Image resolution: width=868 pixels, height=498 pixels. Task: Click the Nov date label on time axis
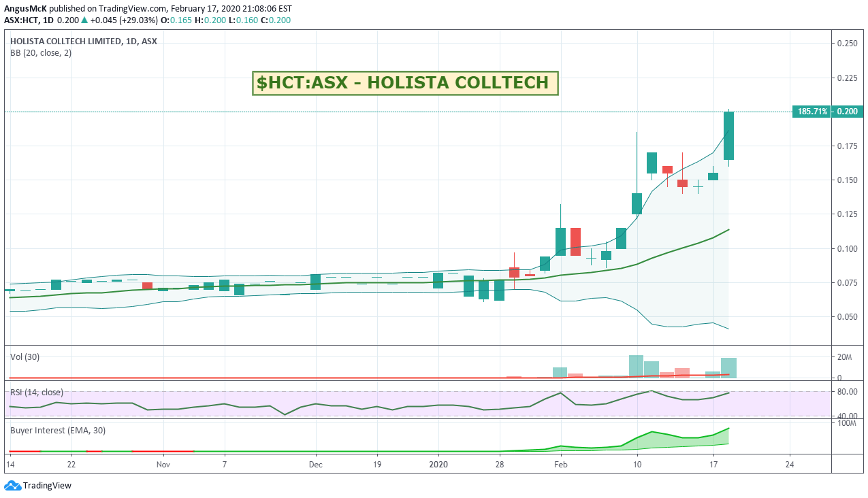point(162,464)
